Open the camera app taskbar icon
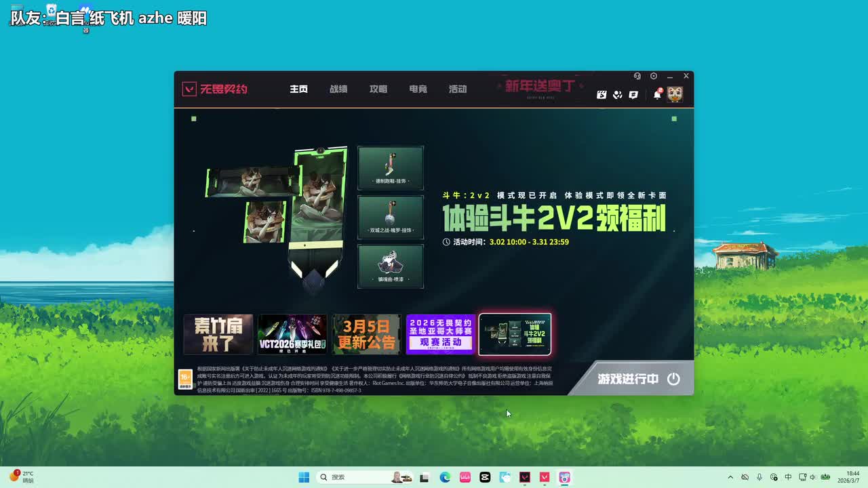 click(564, 477)
